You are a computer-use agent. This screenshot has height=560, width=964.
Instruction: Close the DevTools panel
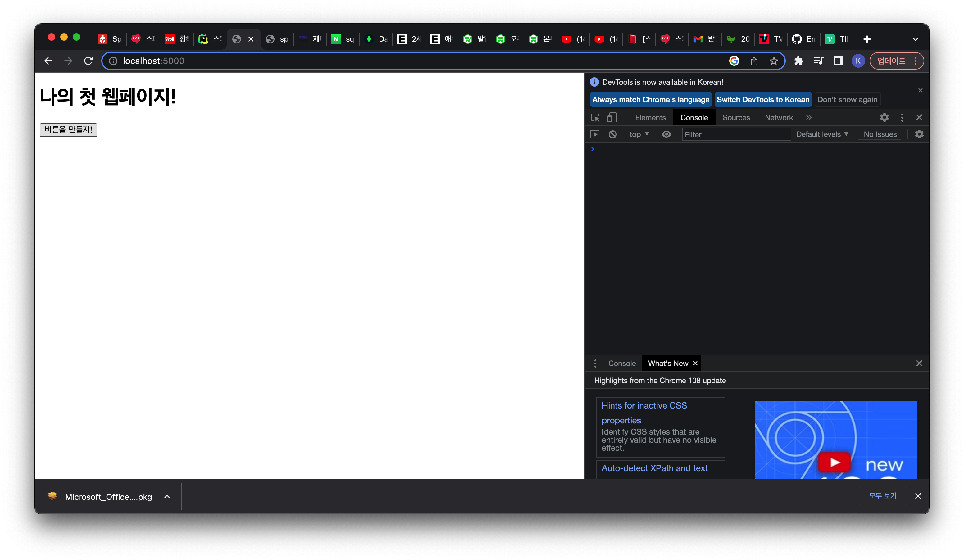(919, 117)
